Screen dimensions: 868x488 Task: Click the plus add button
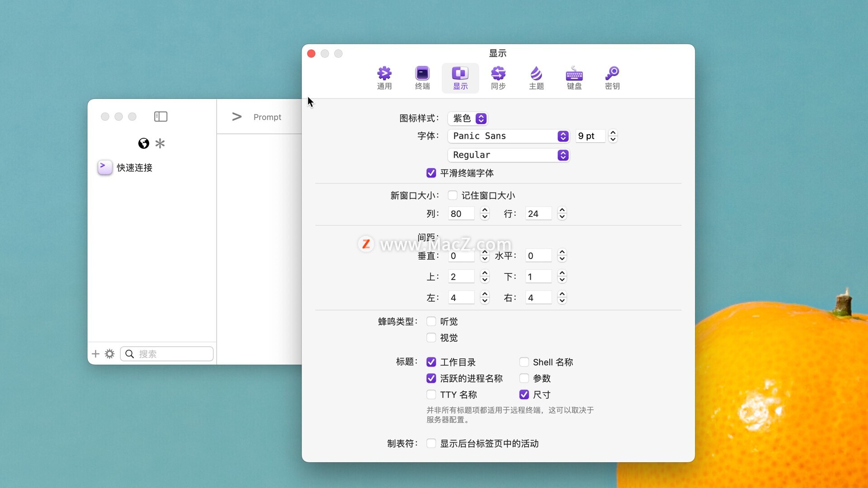tap(95, 354)
